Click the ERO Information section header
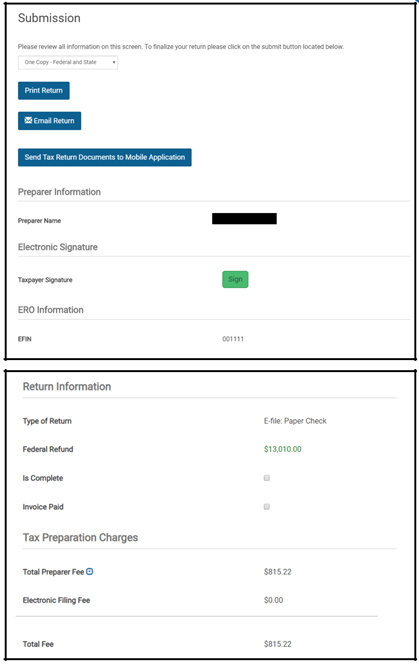Screen dimensions: 419x668 tap(51, 310)
